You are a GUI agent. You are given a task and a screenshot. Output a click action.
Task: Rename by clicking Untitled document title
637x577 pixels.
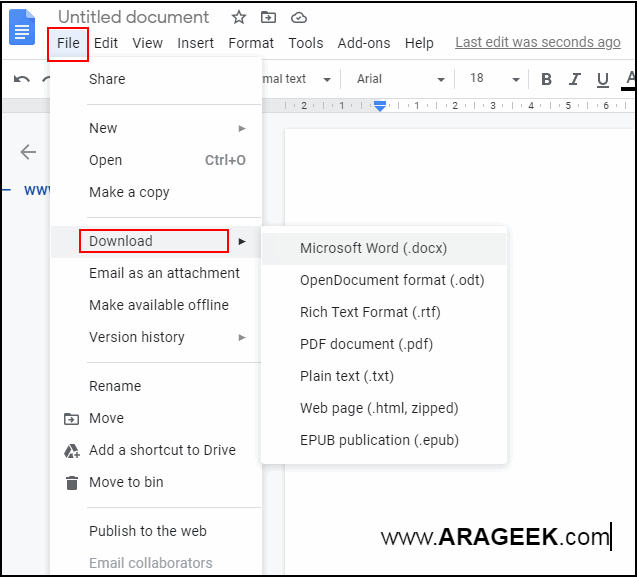(133, 17)
